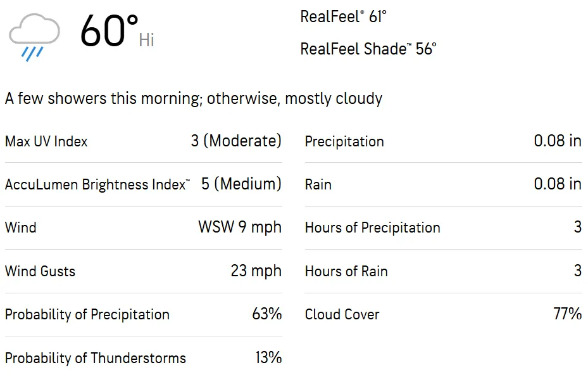
Task: Click AccuLumen Brightness Index label
Action: pos(97,184)
